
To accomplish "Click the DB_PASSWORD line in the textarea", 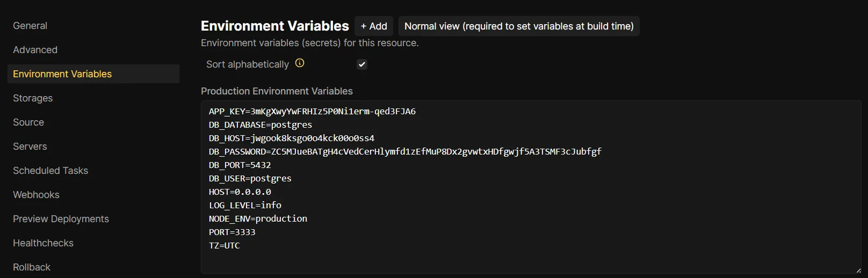I will (x=405, y=152).
